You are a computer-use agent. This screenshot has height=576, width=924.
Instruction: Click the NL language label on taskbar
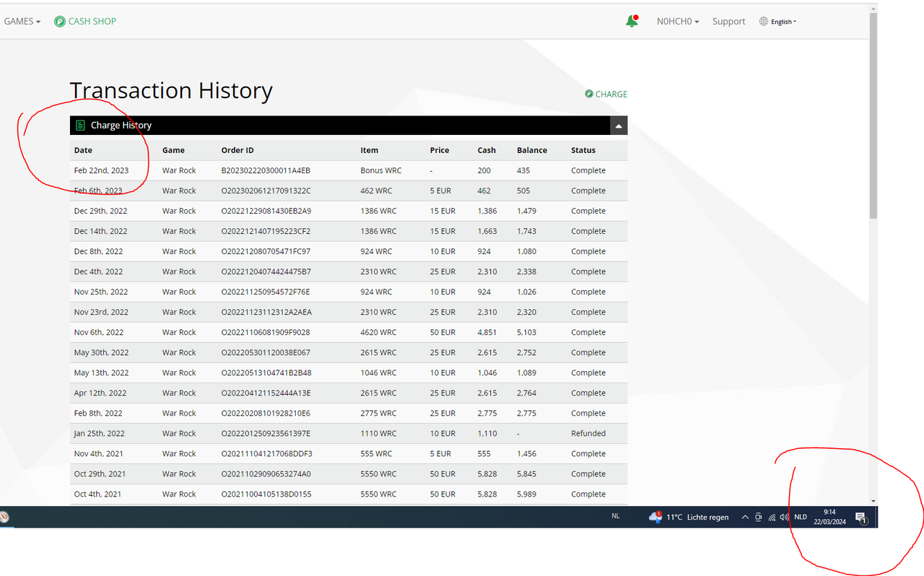tap(615, 517)
